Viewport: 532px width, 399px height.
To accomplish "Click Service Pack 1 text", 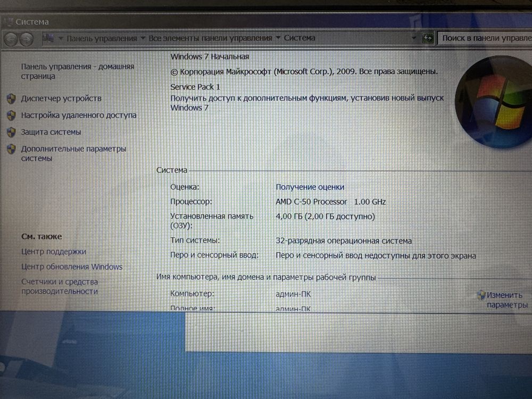I will (195, 87).
